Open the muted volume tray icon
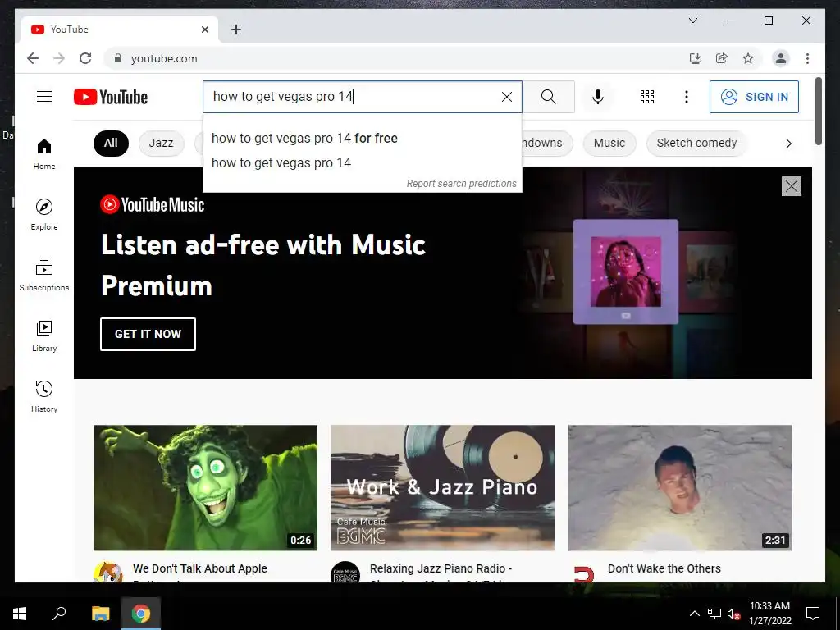840x630 pixels. (733, 614)
